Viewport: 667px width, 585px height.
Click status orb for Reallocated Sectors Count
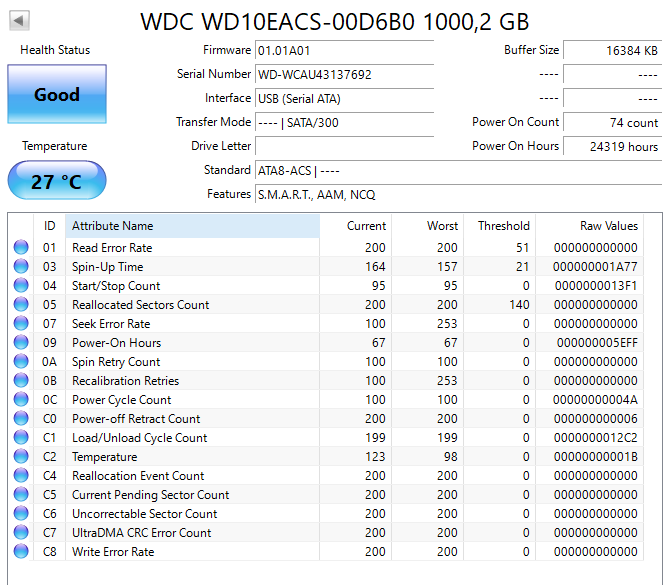click(x=21, y=305)
